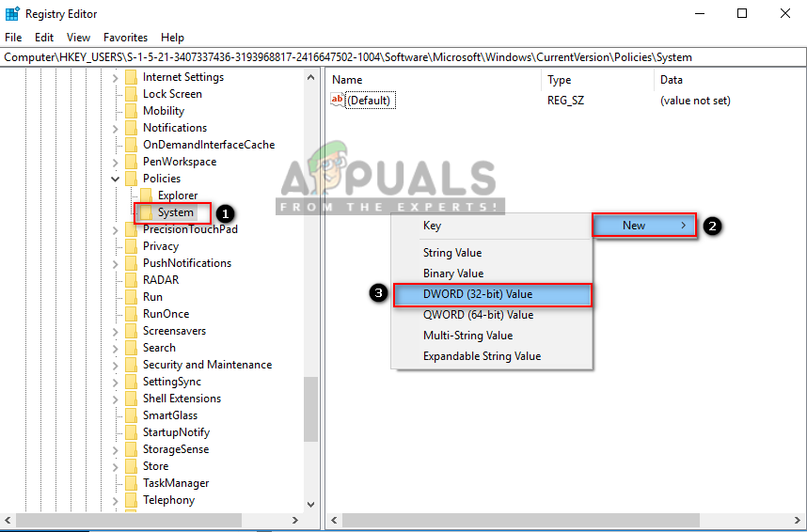
Task: Expand the PushNotifications key
Action: click(116, 264)
